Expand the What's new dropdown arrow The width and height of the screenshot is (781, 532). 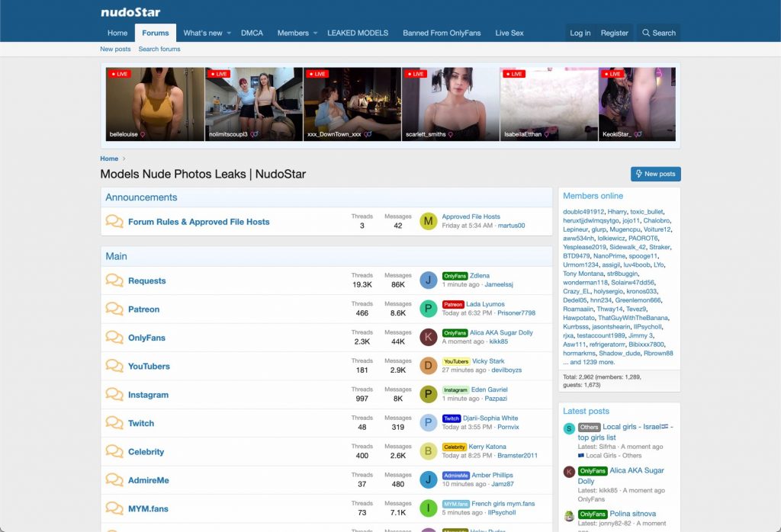coord(229,33)
